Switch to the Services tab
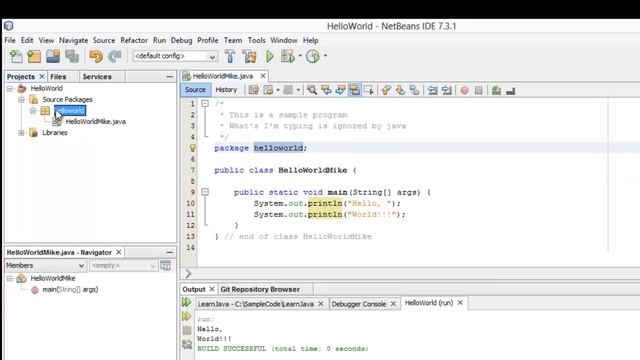The width and height of the screenshot is (640, 360). click(x=97, y=77)
